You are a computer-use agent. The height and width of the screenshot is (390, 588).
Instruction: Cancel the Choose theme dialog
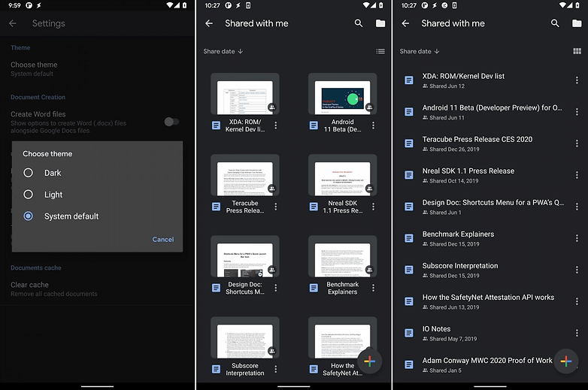coord(162,240)
